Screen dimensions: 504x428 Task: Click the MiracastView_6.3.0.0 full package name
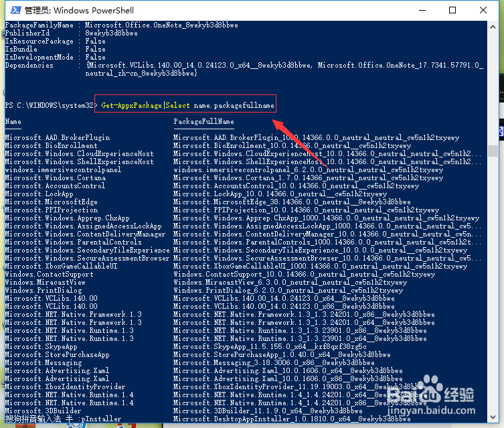point(290,283)
